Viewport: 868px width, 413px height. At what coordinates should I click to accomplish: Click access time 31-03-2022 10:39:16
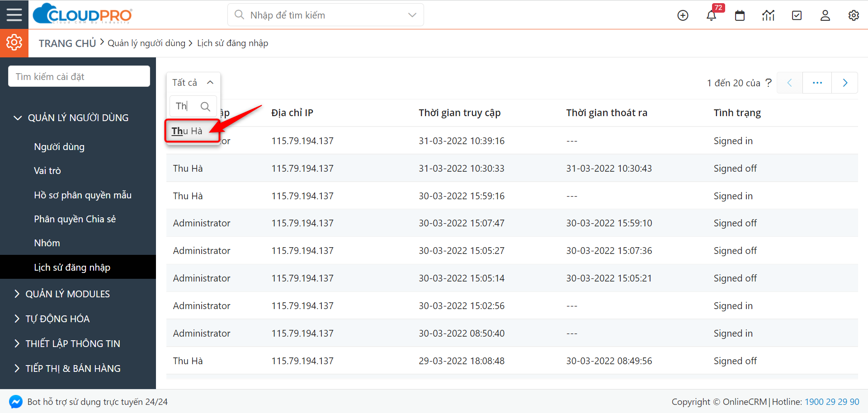(462, 141)
